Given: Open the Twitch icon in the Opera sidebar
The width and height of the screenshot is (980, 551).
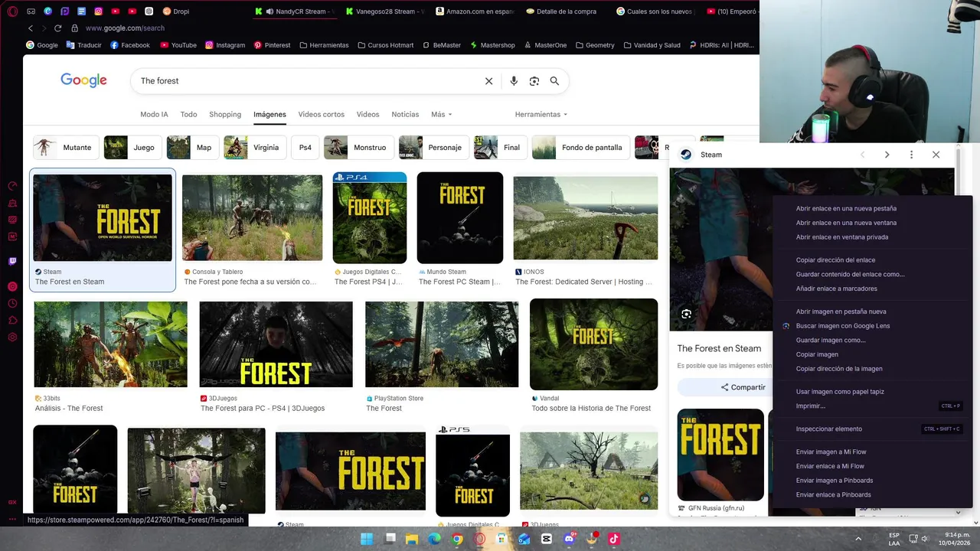Looking at the screenshot, I should click(x=12, y=261).
